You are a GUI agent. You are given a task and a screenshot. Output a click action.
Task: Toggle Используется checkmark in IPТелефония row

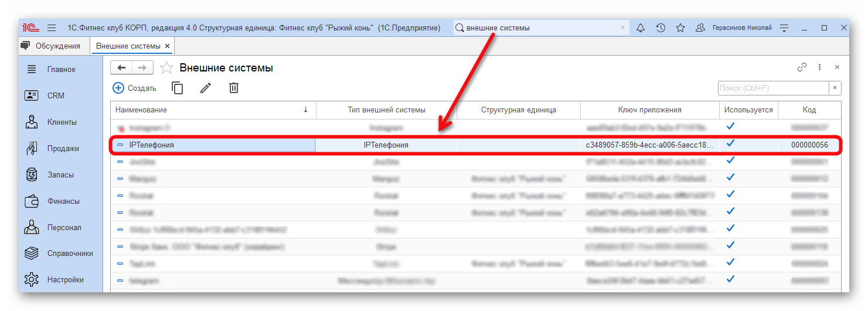click(x=730, y=143)
